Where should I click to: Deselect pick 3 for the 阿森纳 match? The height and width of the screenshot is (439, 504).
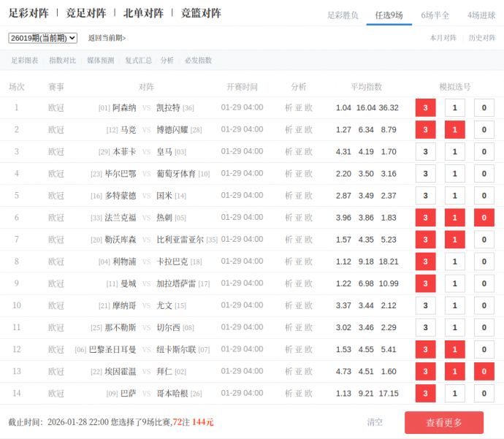425,108
